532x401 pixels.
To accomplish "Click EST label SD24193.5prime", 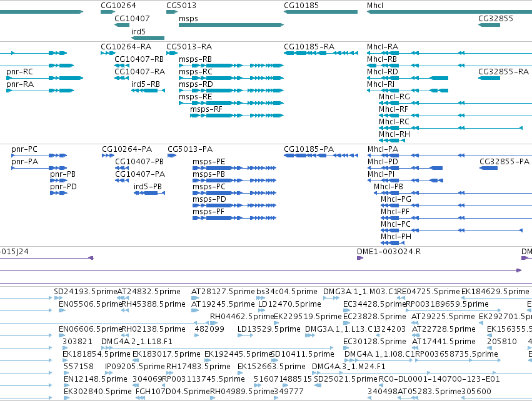I will [86, 292].
